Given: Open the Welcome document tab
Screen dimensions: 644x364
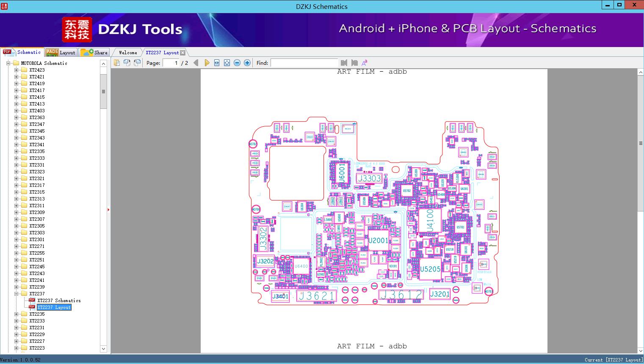Looking at the screenshot, I should click(x=128, y=53).
